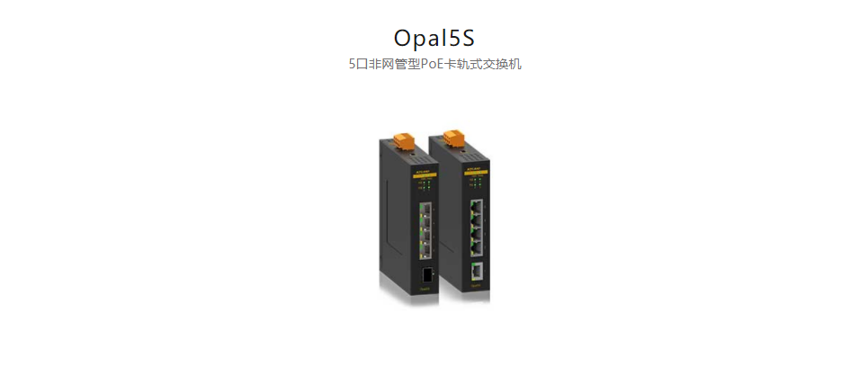Screen dimensions: 868x367
Task: Click the green status LEDs on left switch
Action: [x=426, y=185]
